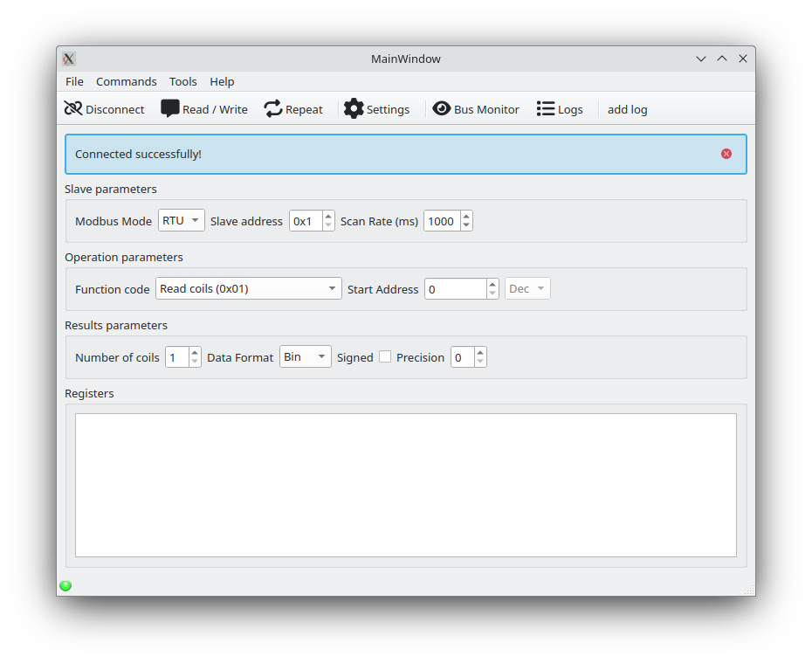Open the File menu
The image size is (812, 663).
click(x=74, y=81)
